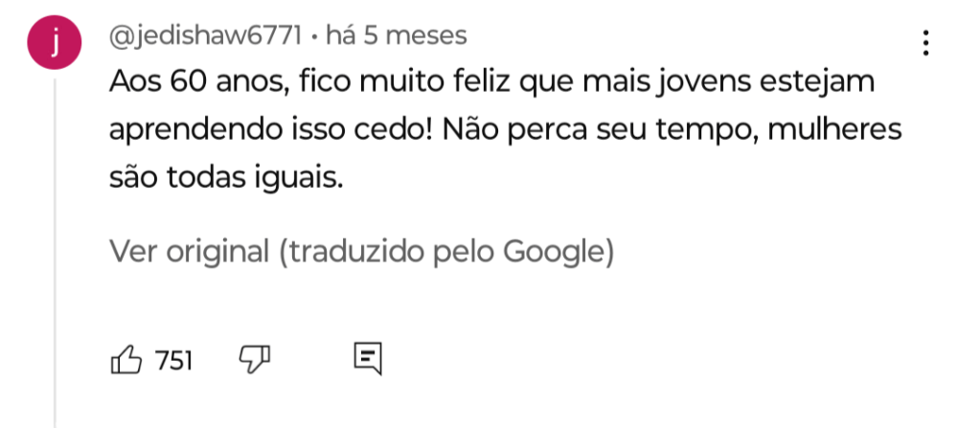Click the 751 like count
This screenshot has height=428, width=980.
coord(174,361)
